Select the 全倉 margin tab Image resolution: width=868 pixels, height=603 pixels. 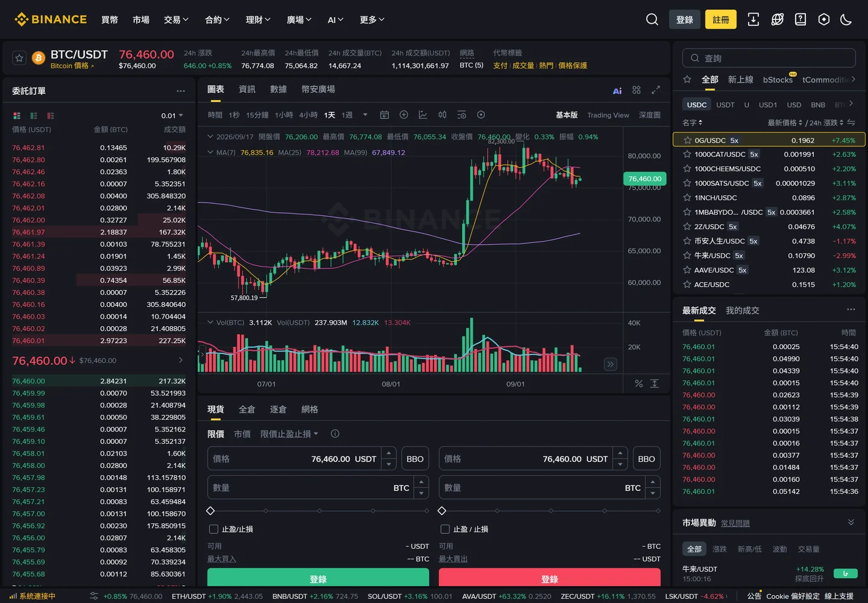[x=247, y=409]
